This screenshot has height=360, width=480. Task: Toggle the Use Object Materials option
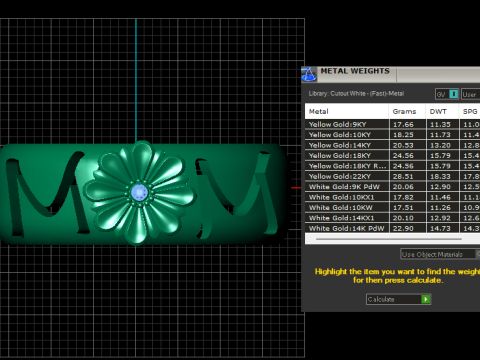point(440,254)
